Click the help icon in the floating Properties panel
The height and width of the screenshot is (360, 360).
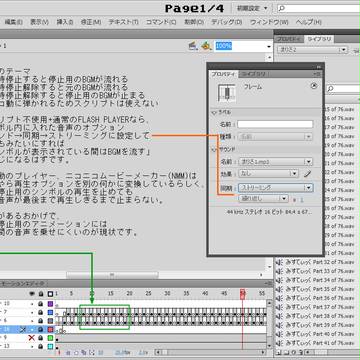(314, 86)
